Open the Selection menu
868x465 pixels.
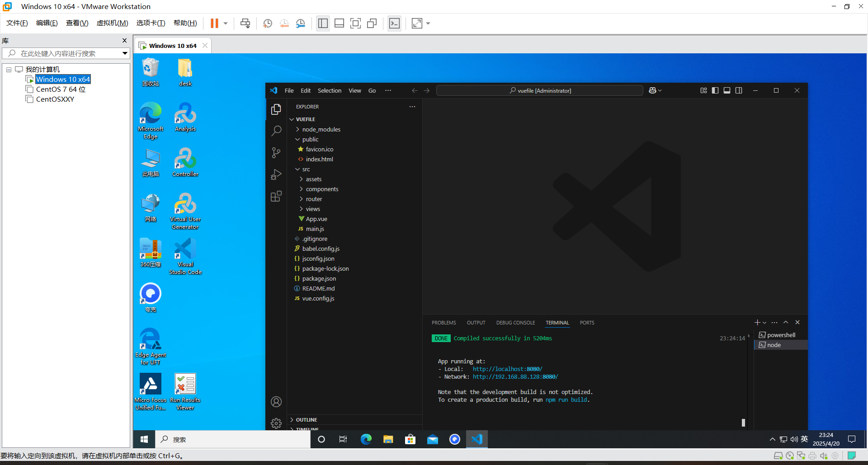click(x=330, y=90)
